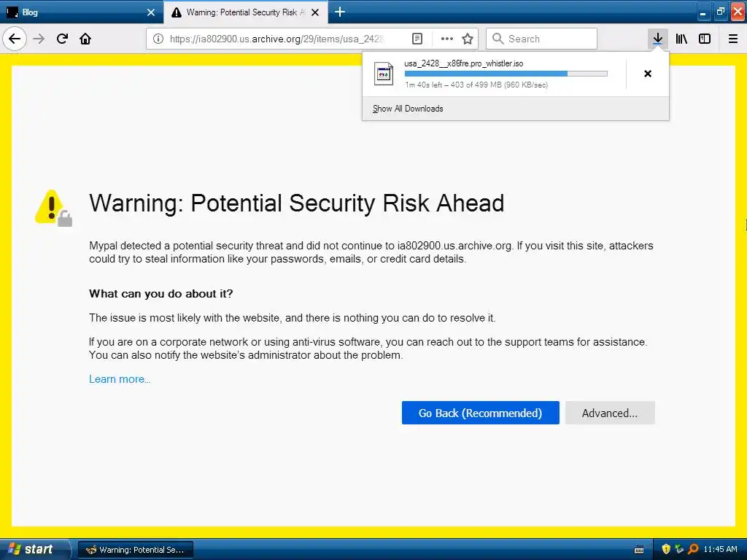Cancel the whistler.iso download
This screenshot has height=560, width=747.
pos(648,74)
